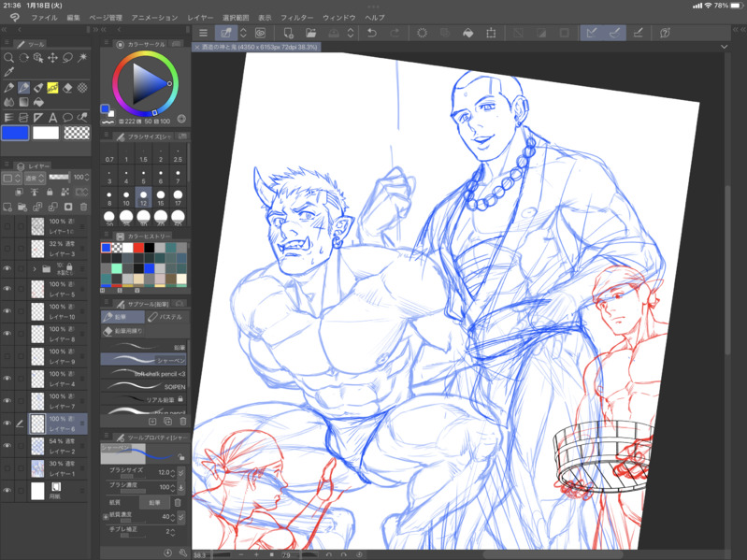This screenshot has width=747, height=560.
Task: Adjust brush size 12.0 stepper arrows
Action: [x=173, y=472]
